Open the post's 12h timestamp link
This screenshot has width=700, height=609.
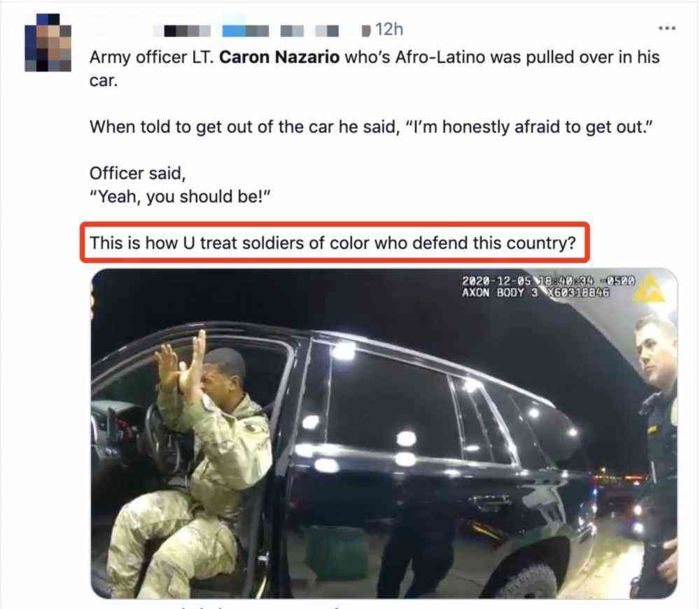(x=388, y=30)
